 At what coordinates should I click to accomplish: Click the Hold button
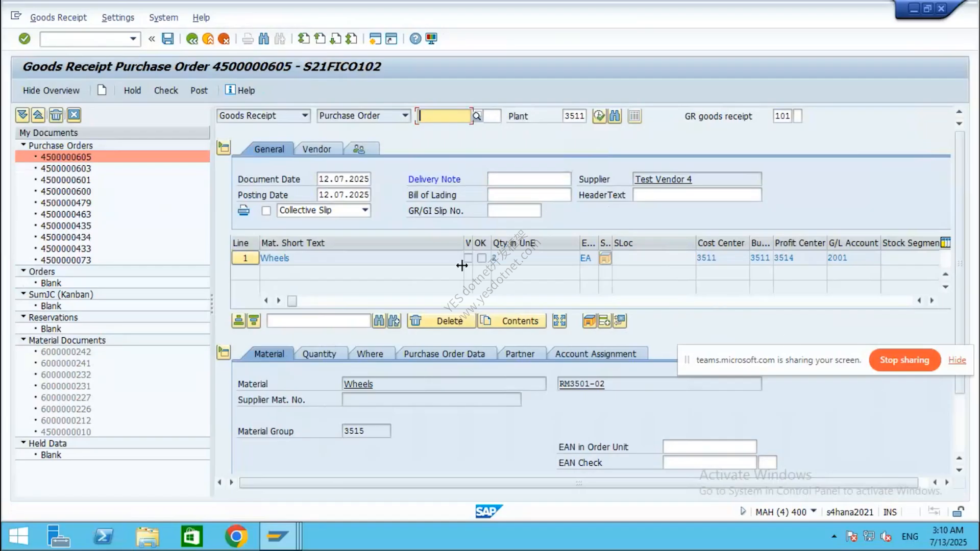point(132,90)
